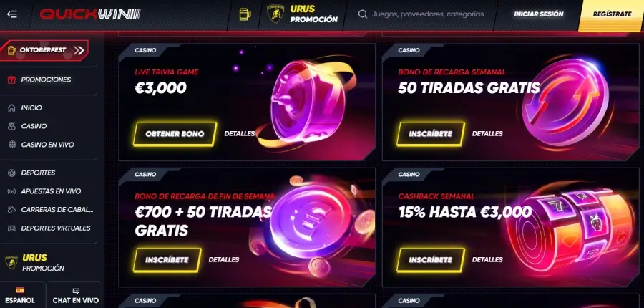
Task: Select Carreras de Caballos menu item
Action: (57, 210)
